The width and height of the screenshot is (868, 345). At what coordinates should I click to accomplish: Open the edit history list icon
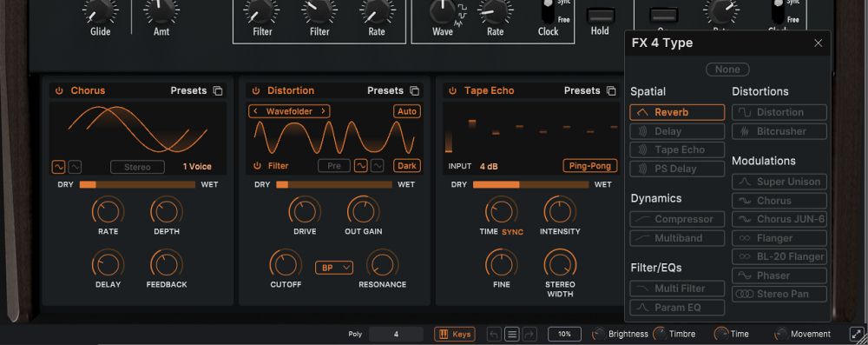[512, 334]
